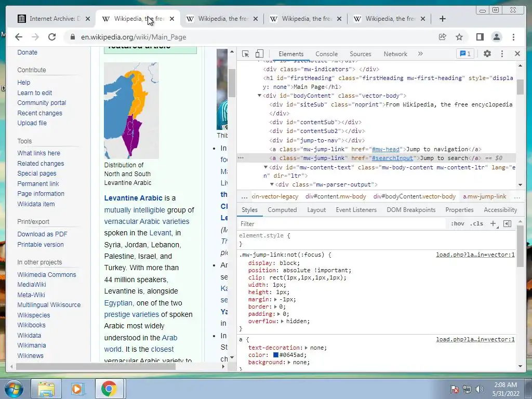Open the Properties tab in DevTools
The height and width of the screenshot is (399, 532).
pos(459,210)
